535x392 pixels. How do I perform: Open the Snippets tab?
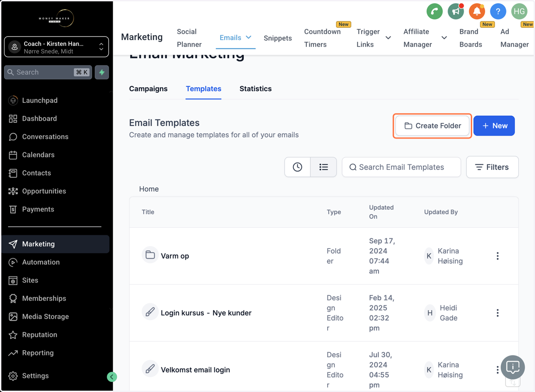[278, 38]
